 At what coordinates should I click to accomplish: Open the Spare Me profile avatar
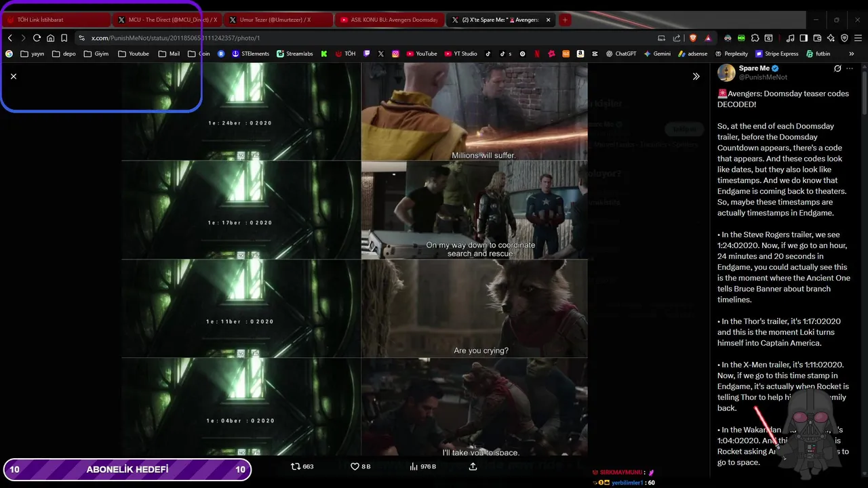[x=726, y=73]
